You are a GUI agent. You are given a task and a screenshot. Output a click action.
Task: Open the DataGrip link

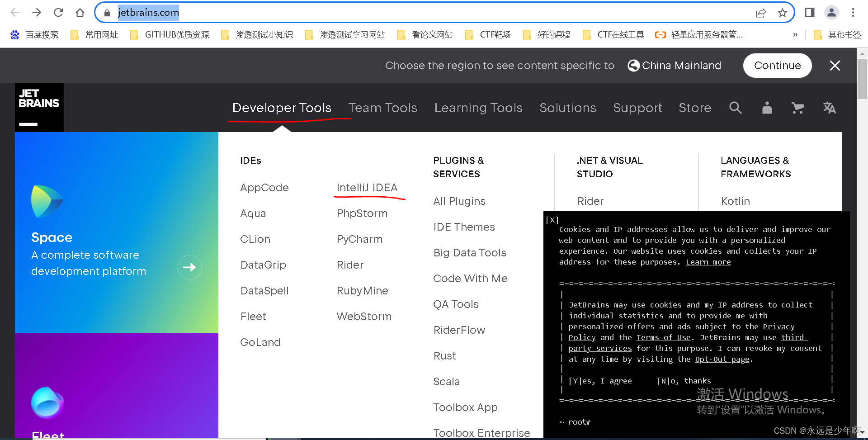tap(263, 265)
